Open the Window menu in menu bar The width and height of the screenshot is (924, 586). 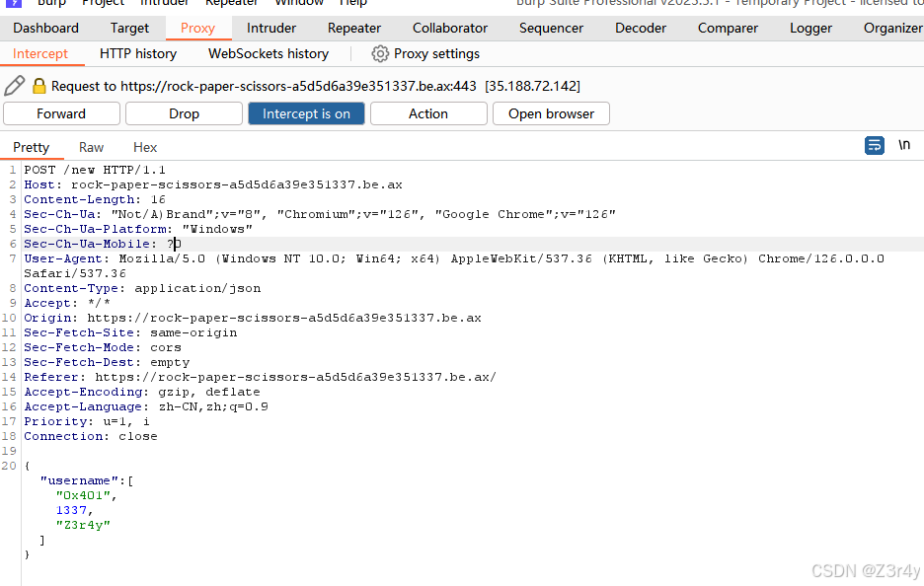299,3
